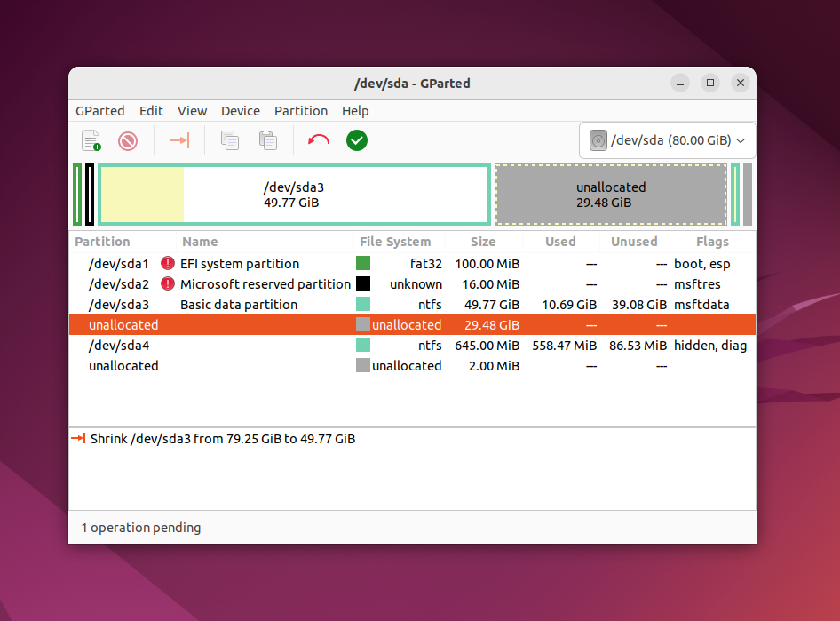Undo the last pending operation
Viewport: 840px width, 621px height.
coord(319,140)
